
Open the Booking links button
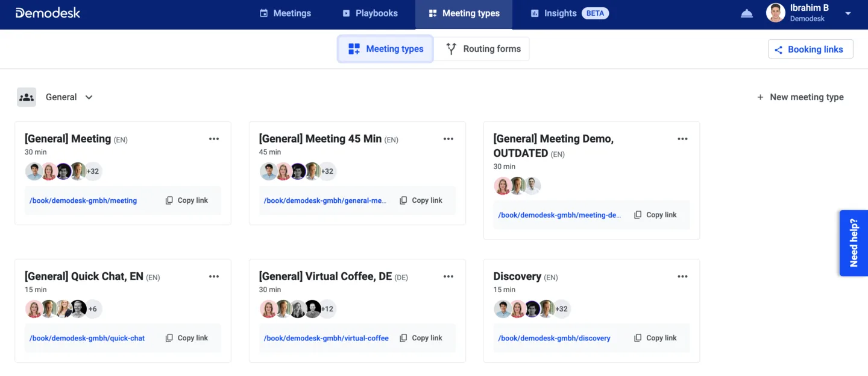(811, 49)
